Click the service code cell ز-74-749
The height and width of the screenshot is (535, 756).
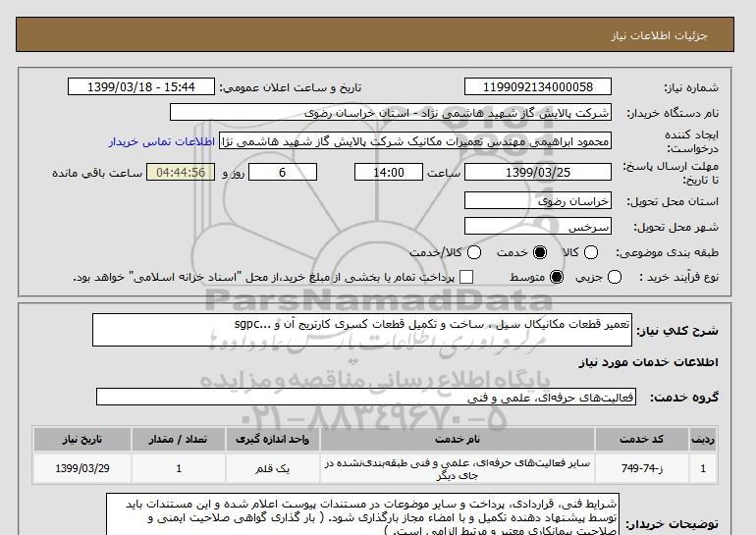642,468
